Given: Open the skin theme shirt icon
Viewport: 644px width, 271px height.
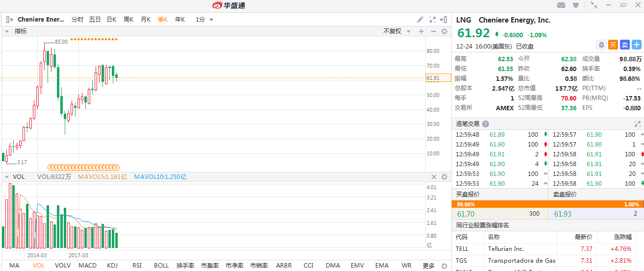Looking at the screenshot, I should [576, 5].
